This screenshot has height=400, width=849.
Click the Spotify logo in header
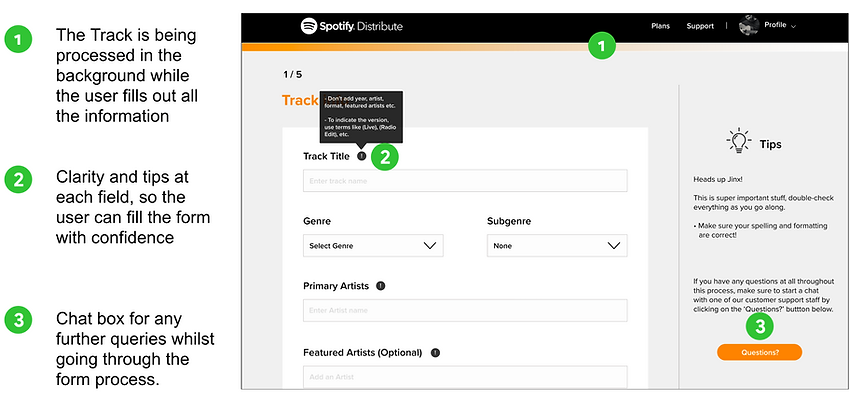tap(309, 26)
